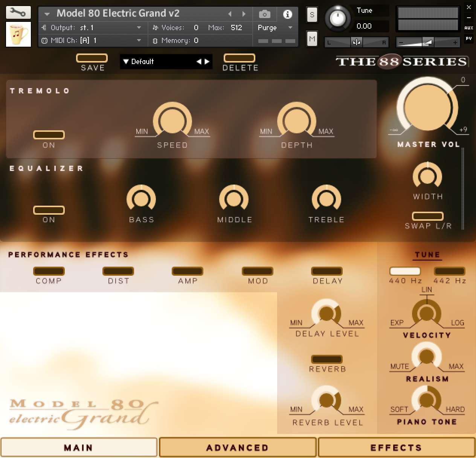Click the coffee mug instrument icon
The height and width of the screenshot is (458, 476).
18,34
